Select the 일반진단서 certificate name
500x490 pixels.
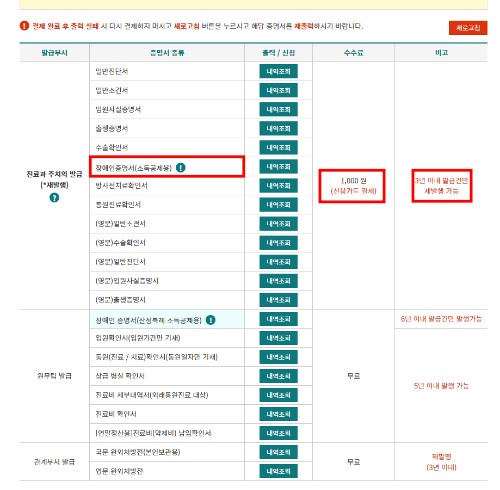click(112, 71)
